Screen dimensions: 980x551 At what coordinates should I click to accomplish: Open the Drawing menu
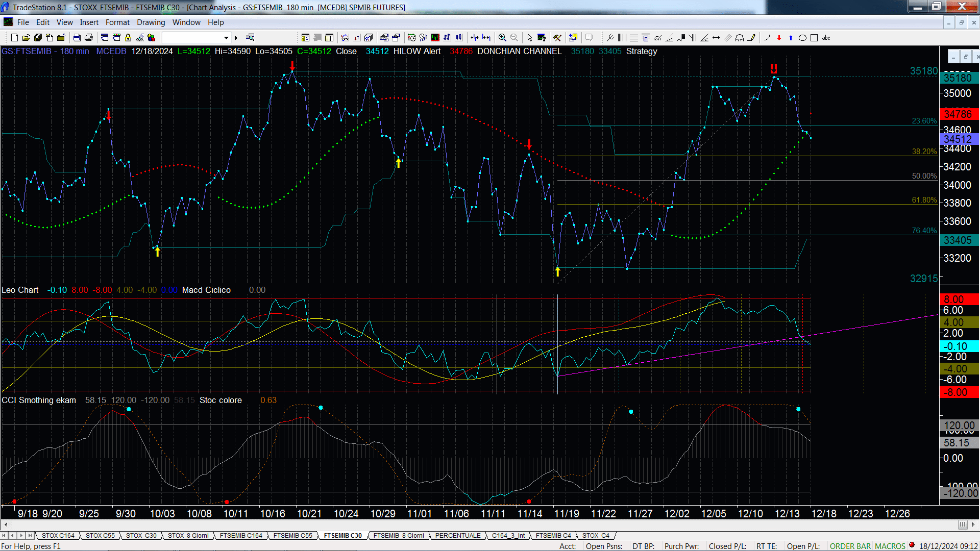coord(151,22)
